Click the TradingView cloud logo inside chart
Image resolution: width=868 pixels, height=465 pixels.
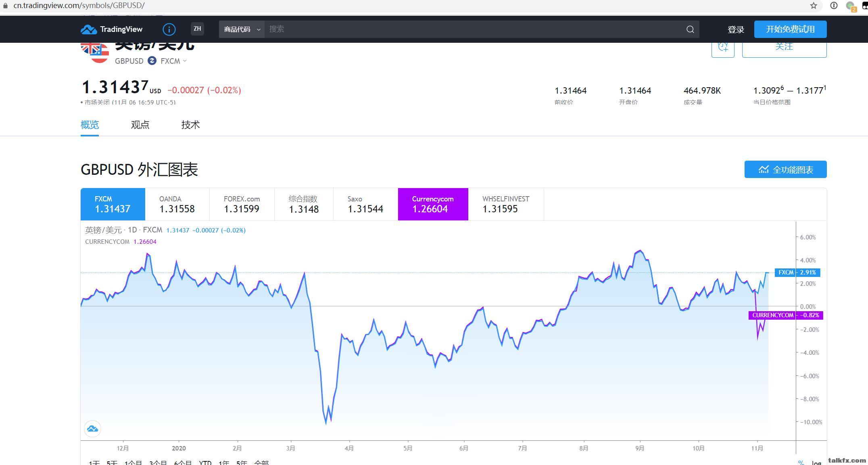coord(92,429)
